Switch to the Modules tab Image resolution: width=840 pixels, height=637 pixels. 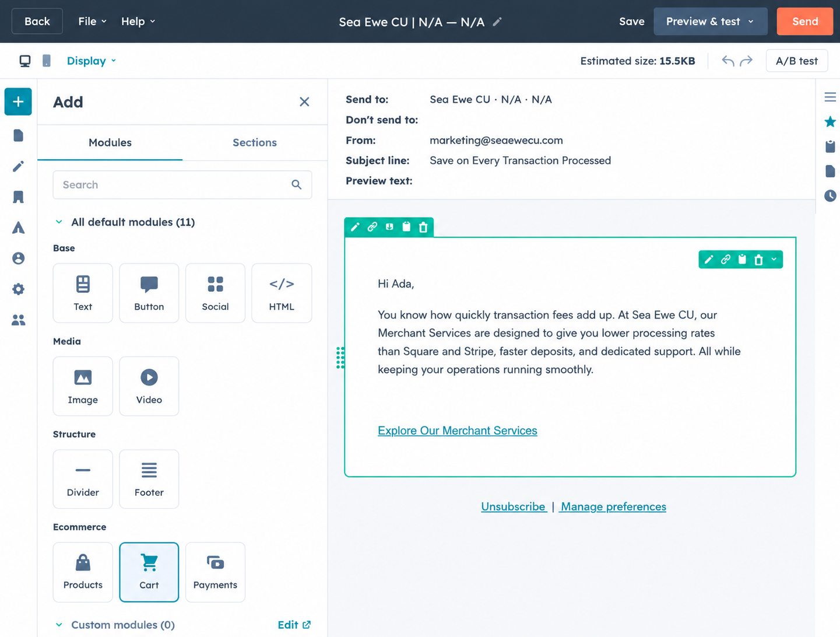coord(110,142)
